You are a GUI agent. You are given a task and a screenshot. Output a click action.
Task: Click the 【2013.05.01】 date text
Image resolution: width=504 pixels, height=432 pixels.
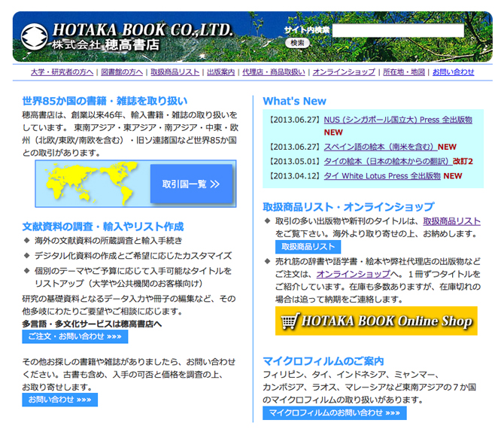pos(294,162)
